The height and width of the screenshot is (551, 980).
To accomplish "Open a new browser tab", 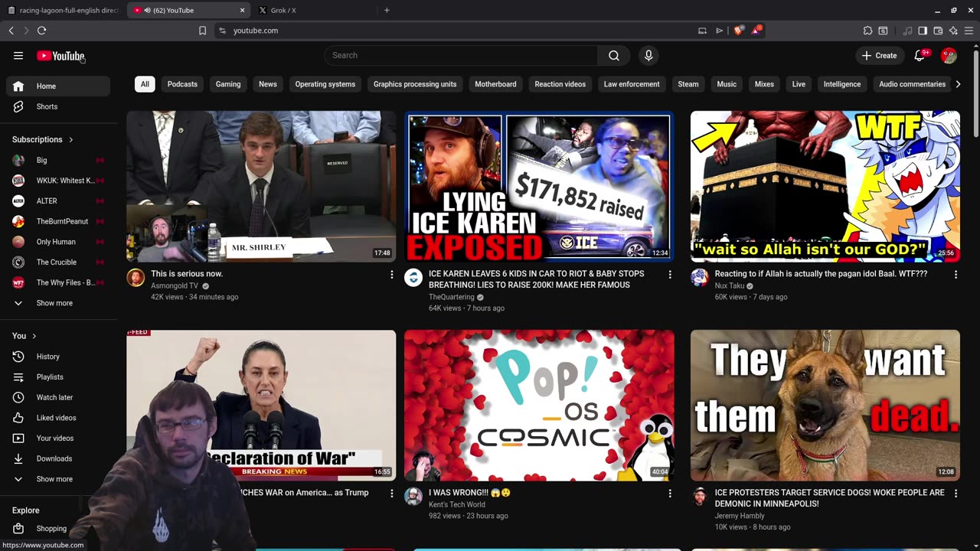I will [387, 10].
